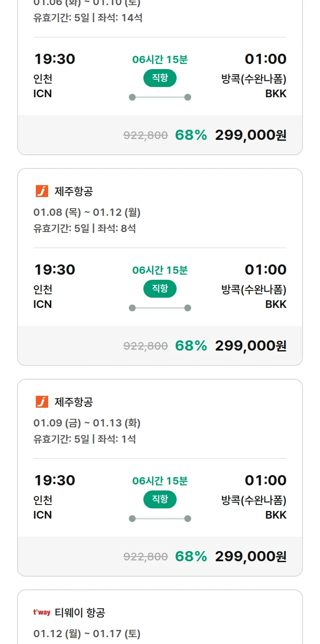
Task: Click the 직항 badge on the 1-seat flight card
Action: pos(160,499)
